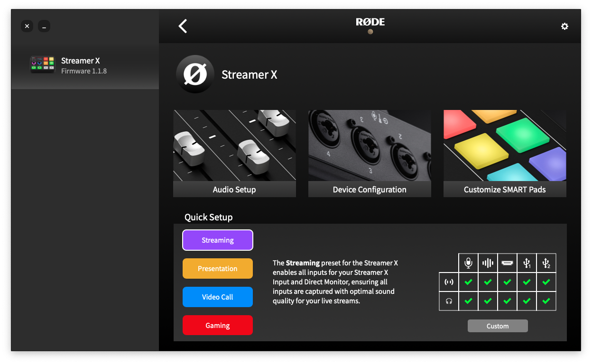
Task: Click the microphone column icon in routing table
Action: pyautogui.click(x=468, y=263)
